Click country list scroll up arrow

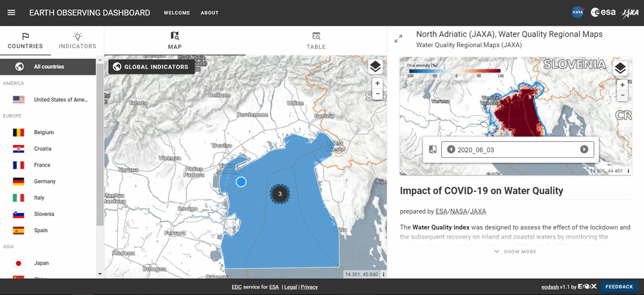point(100,59)
